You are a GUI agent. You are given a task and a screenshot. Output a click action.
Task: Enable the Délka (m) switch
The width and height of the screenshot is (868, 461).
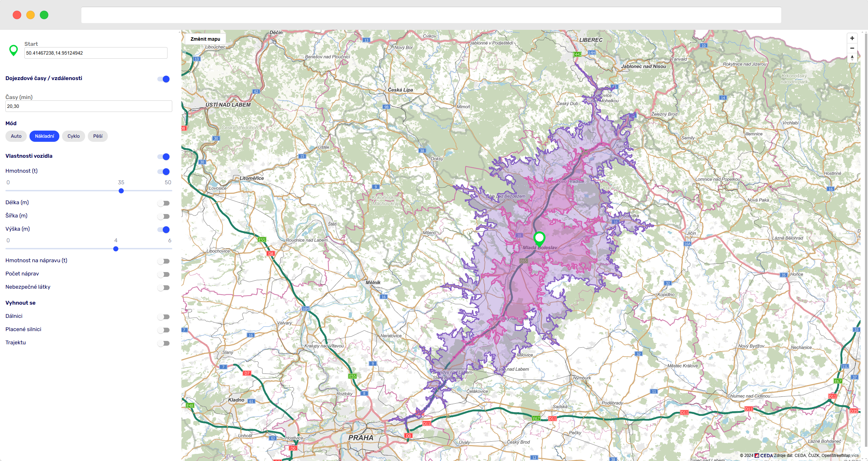(164, 203)
